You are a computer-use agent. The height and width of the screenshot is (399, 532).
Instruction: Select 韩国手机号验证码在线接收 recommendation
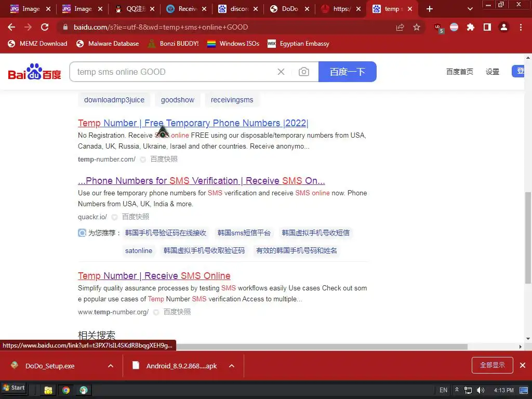(166, 233)
